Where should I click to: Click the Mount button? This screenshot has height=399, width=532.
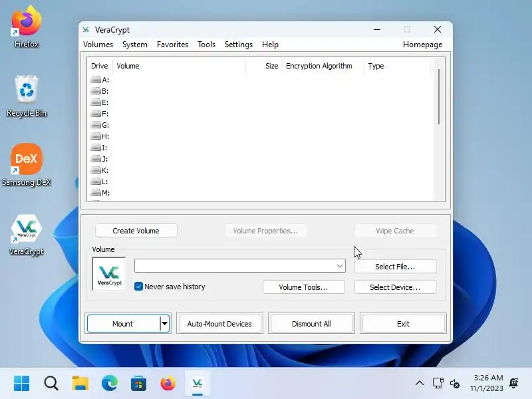pos(123,324)
